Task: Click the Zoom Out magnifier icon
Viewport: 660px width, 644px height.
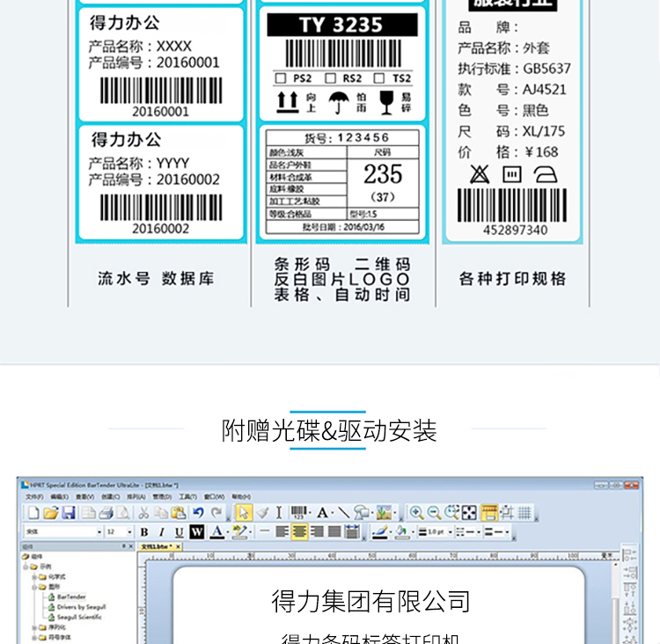Action: coord(434,513)
